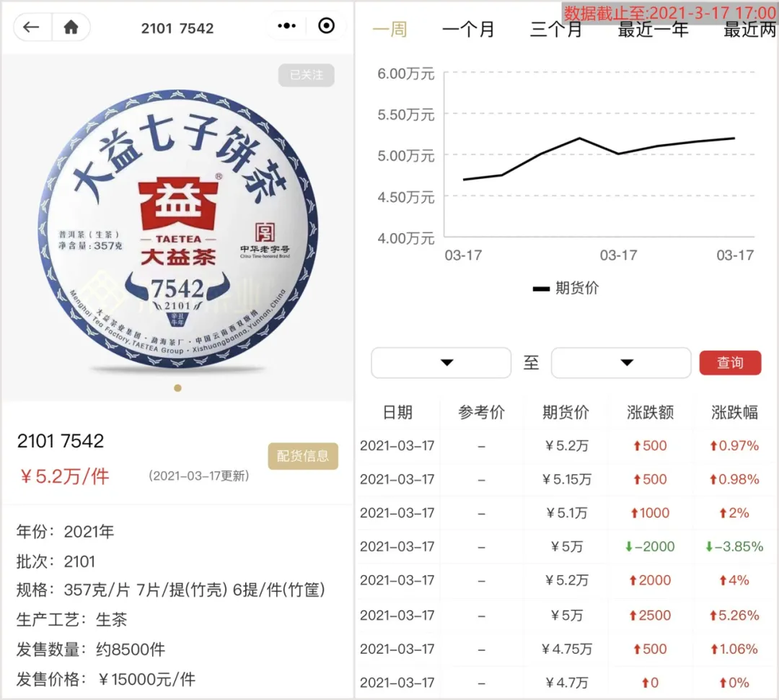Click the 生产工艺: 生茶 line
This screenshot has height=700, width=779.
click(x=71, y=619)
